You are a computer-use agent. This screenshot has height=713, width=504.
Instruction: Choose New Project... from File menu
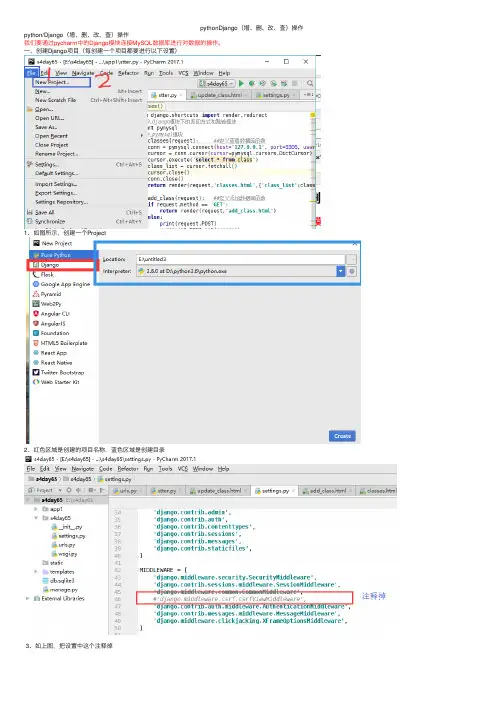(61, 82)
